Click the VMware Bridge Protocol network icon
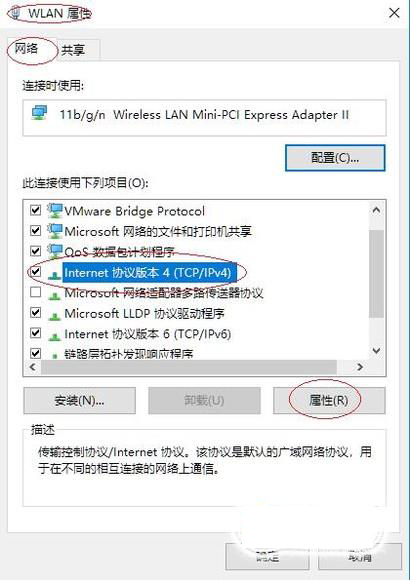The height and width of the screenshot is (580, 410). tap(55, 210)
